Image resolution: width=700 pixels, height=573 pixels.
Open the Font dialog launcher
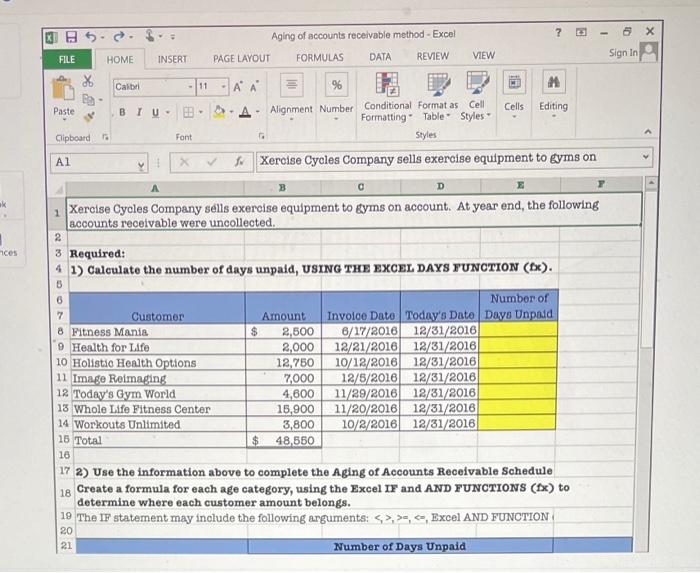pos(262,136)
